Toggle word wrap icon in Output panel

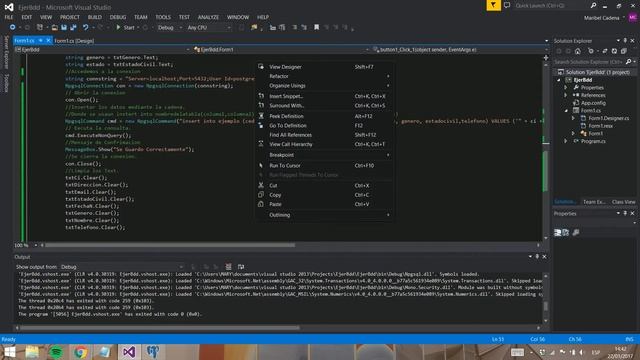pos(241,267)
